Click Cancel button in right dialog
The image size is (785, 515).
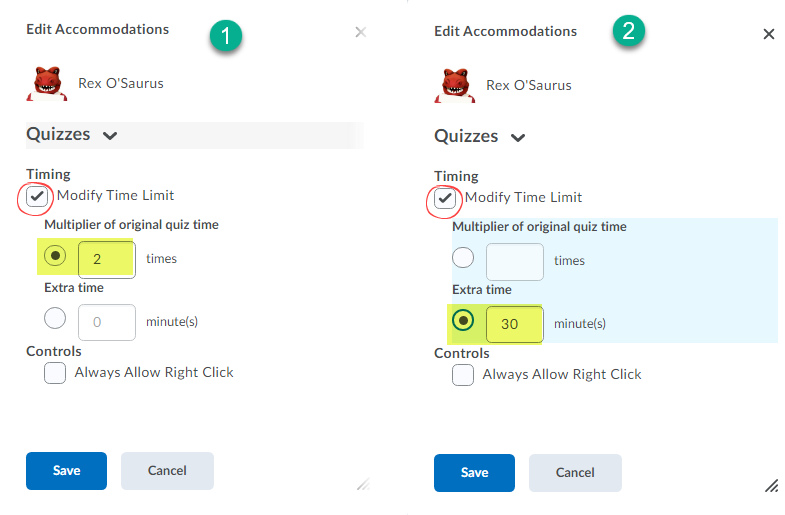click(x=575, y=473)
